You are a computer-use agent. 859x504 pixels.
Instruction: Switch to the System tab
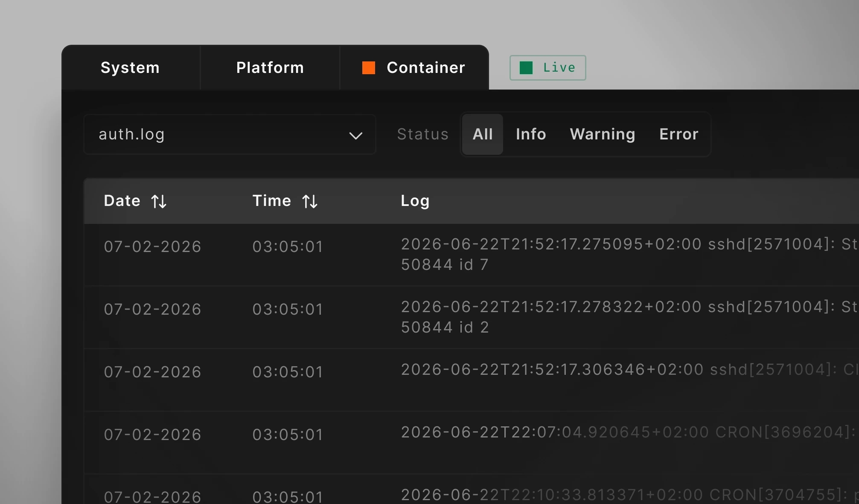[130, 68]
